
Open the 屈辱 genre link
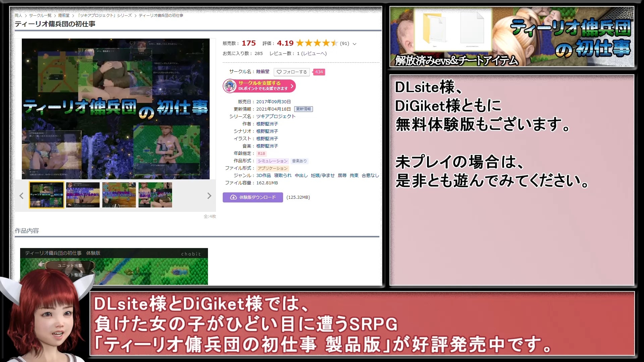coord(342,175)
